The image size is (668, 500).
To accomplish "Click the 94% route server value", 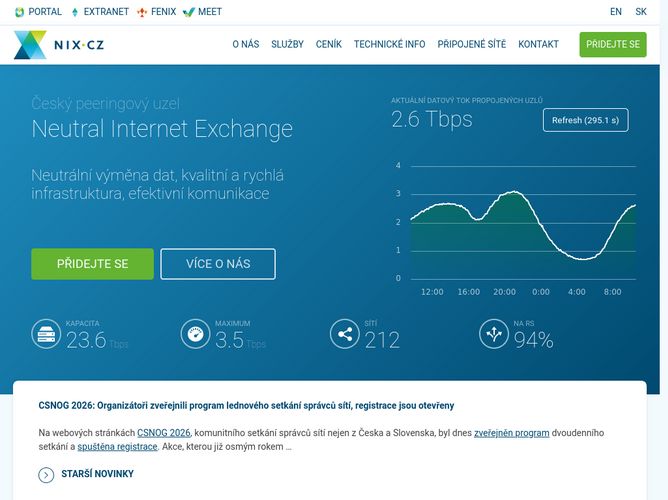I will pyautogui.click(x=533, y=340).
